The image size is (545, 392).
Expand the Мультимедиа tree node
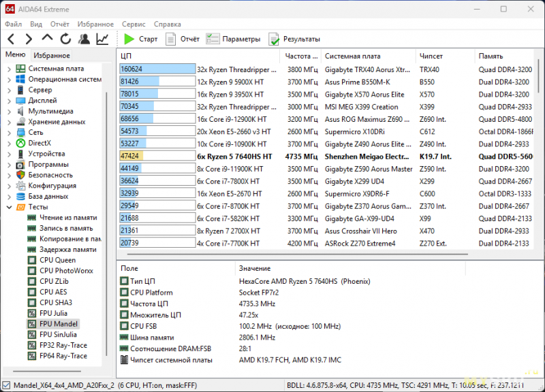point(9,112)
